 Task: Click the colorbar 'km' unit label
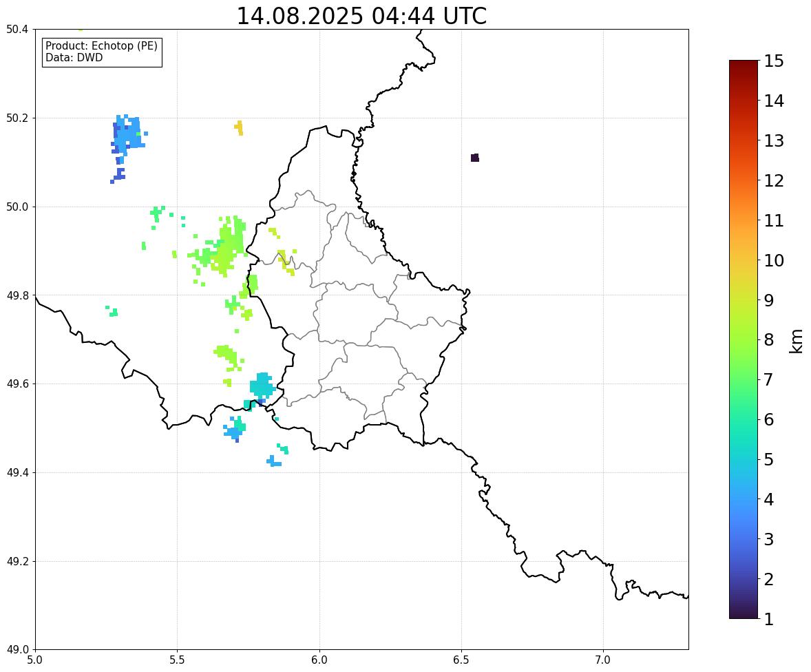(x=797, y=341)
